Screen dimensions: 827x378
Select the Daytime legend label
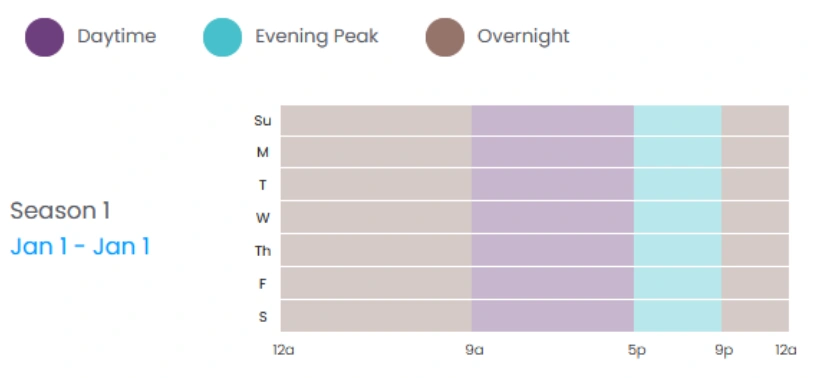click(x=117, y=36)
